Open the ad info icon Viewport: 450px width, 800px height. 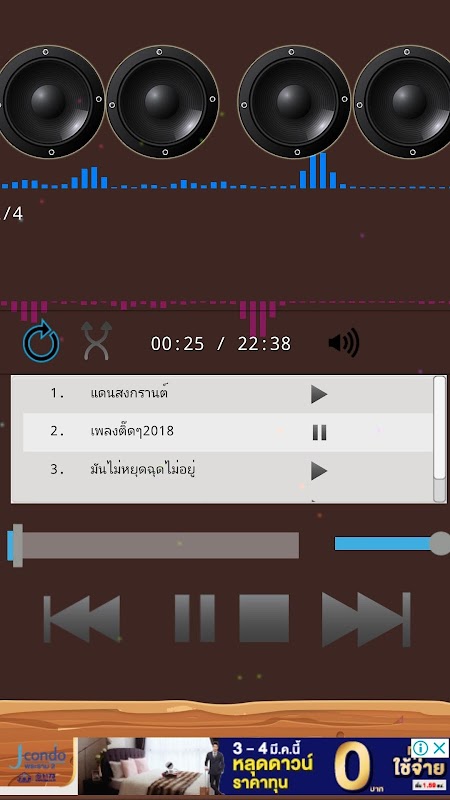420,748
